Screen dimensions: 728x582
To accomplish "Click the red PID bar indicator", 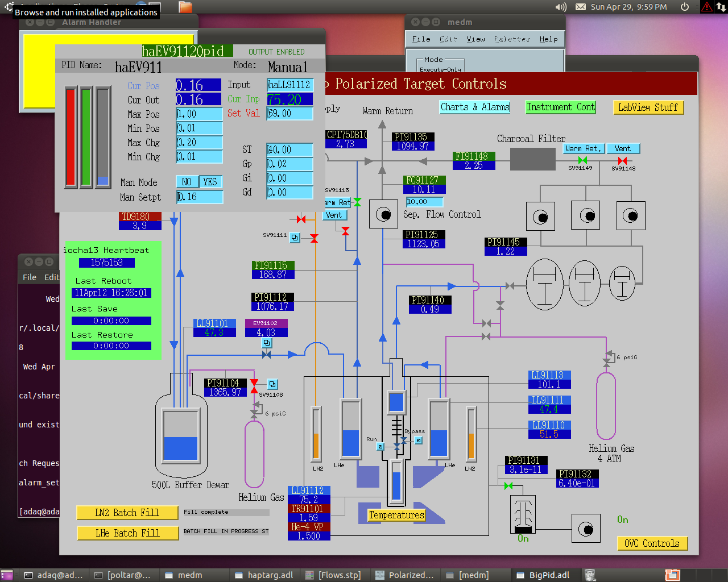I will [71, 137].
